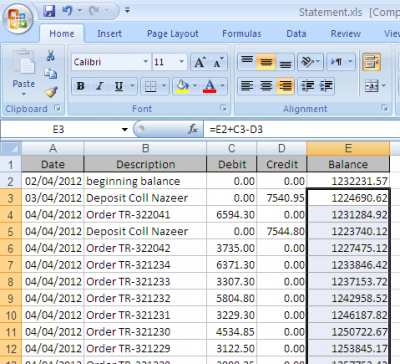
Task: Click the Undo arrow icon
Action: point(67,11)
